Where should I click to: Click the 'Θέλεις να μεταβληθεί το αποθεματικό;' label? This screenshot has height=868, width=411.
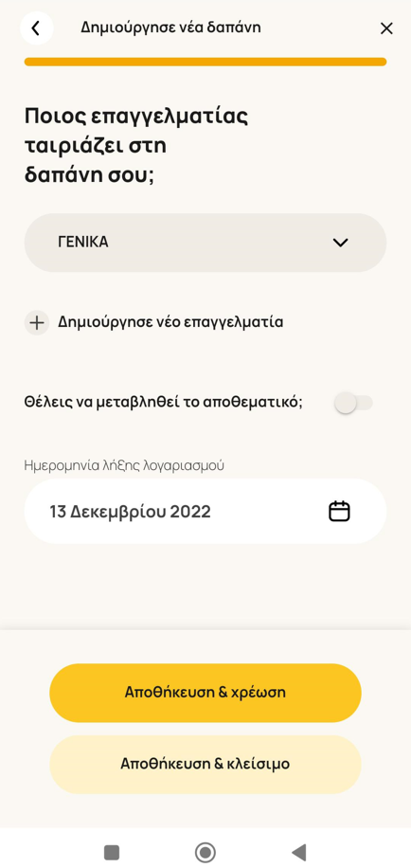point(164,403)
